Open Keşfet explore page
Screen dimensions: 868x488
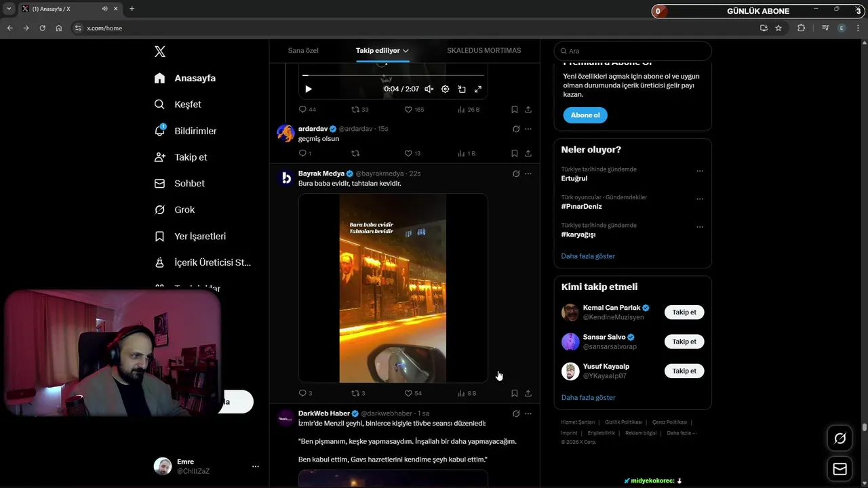(178, 104)
